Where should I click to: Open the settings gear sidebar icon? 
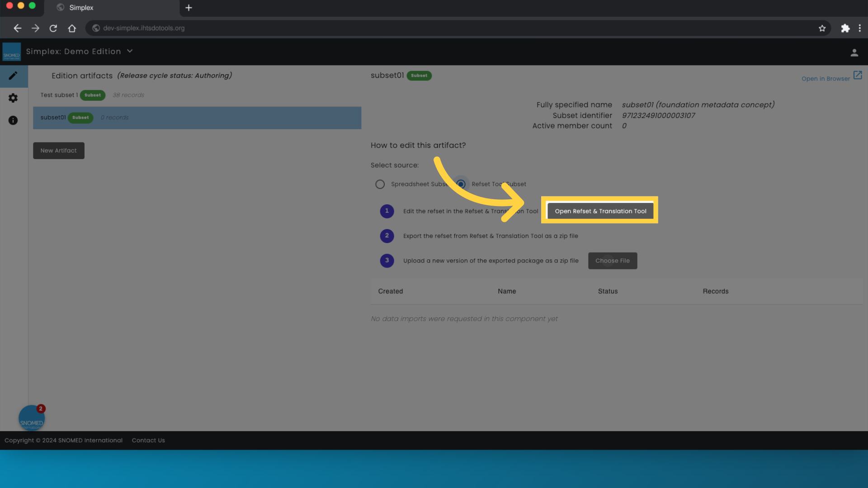pyautogui.click(x=13, y=98)
